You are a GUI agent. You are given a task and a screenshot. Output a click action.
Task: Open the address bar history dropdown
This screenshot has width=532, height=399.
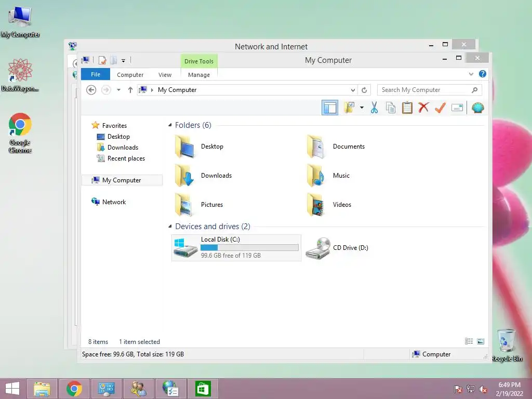353,90
